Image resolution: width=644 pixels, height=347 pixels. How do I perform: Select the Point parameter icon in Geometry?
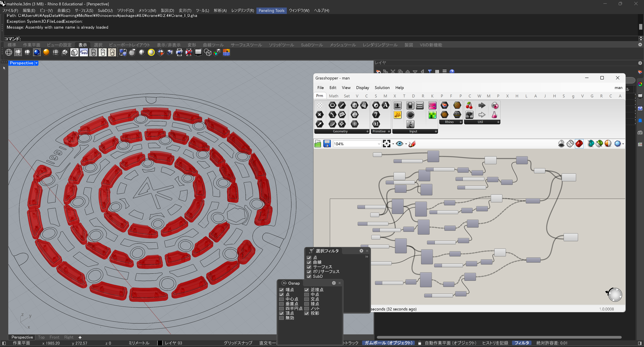319,115
